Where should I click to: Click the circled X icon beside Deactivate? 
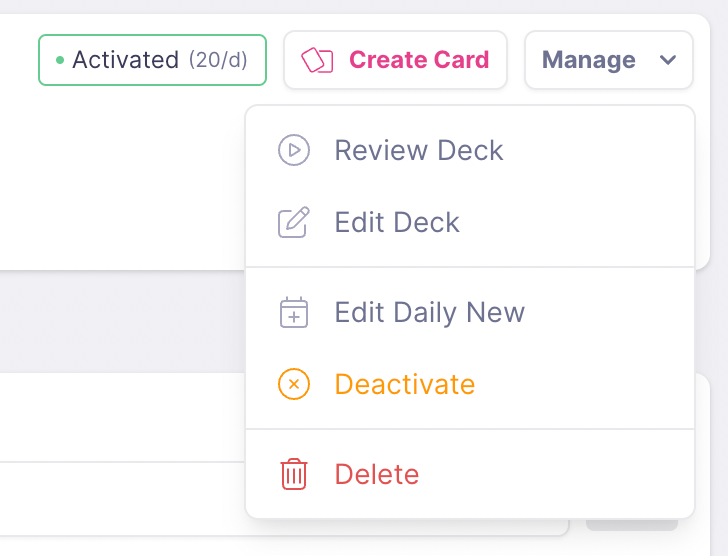point(294,384)
